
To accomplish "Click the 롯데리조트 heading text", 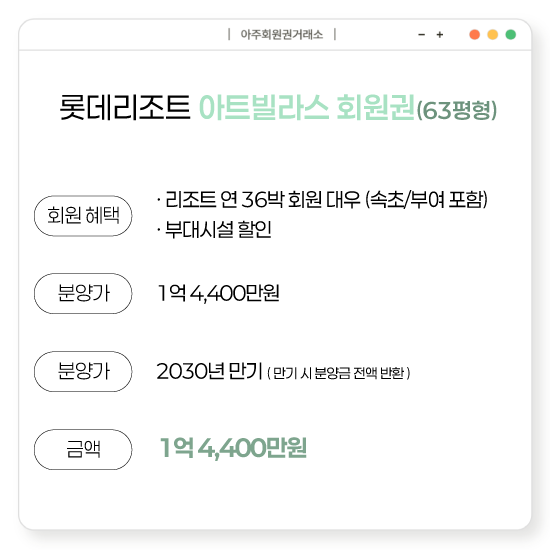I will coord(125,107).
